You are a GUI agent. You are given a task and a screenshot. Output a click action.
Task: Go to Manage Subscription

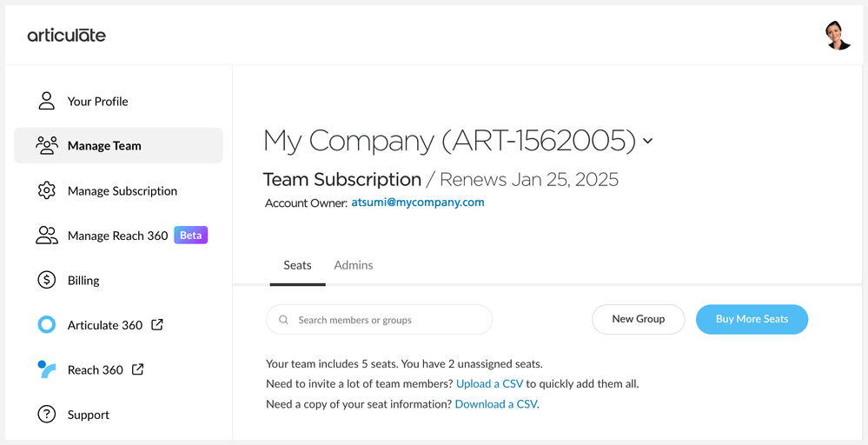point(123,191)
